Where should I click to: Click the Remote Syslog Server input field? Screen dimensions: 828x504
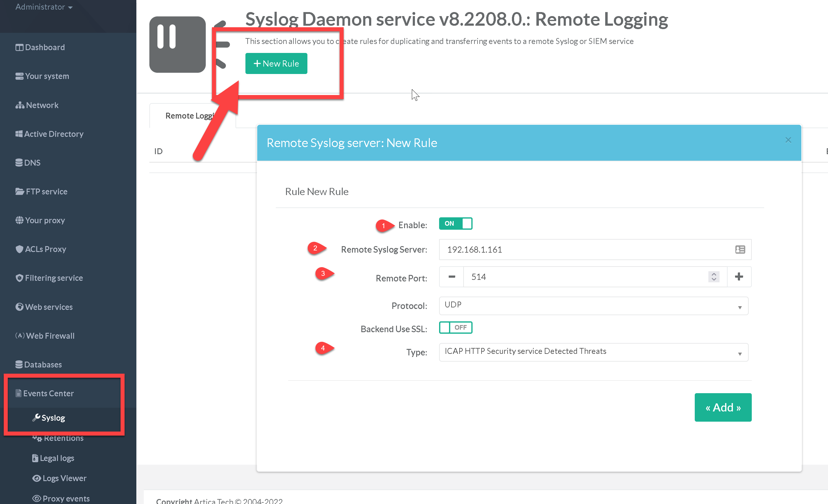(585, 250)
